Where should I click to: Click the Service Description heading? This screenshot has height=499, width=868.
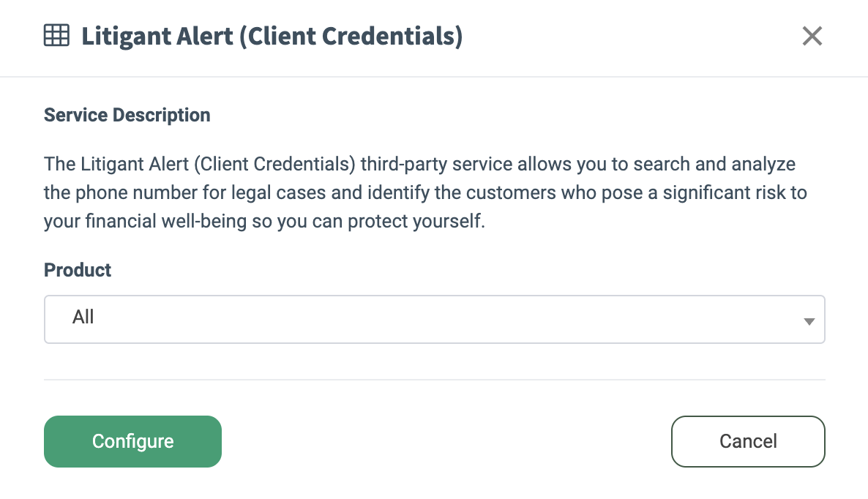tap(127, 115)
